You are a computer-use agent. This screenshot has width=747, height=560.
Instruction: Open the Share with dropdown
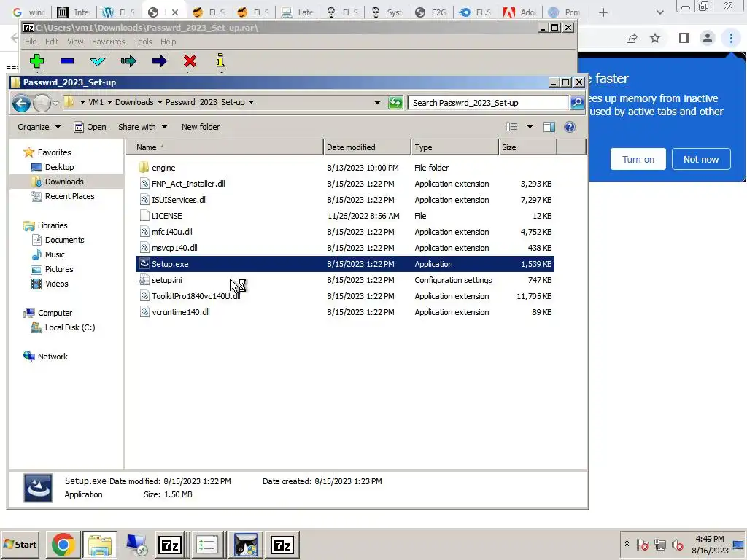(142, 127)
